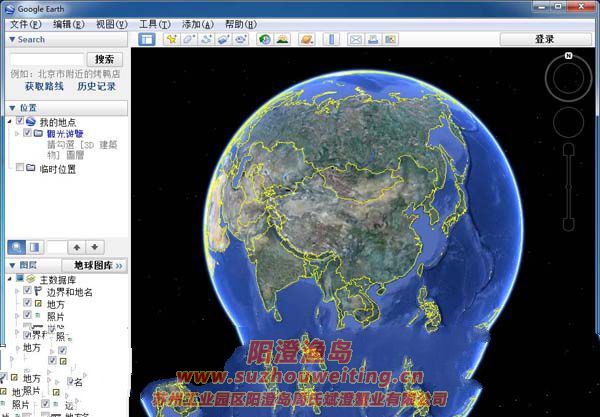Click the 搜索 search button
Image resolution: width=600 pixels, height=417 pixels.
click(x=104, y=60)
